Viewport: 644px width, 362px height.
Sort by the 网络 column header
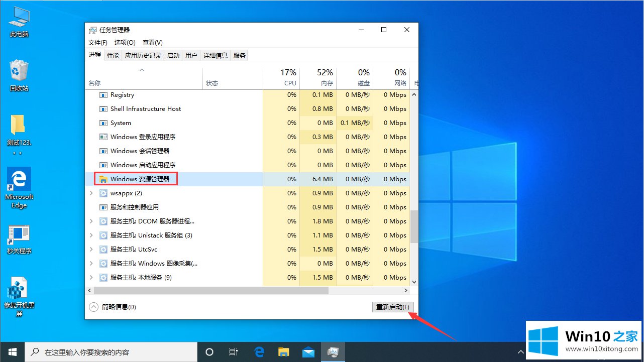[x=391, y=78]
